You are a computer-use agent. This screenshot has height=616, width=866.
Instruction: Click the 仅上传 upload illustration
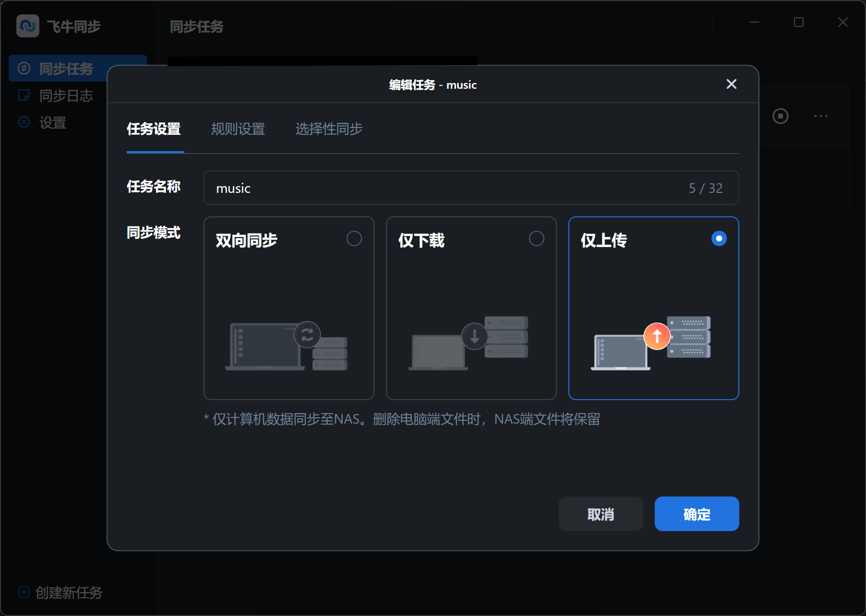[x=651, y=343]
